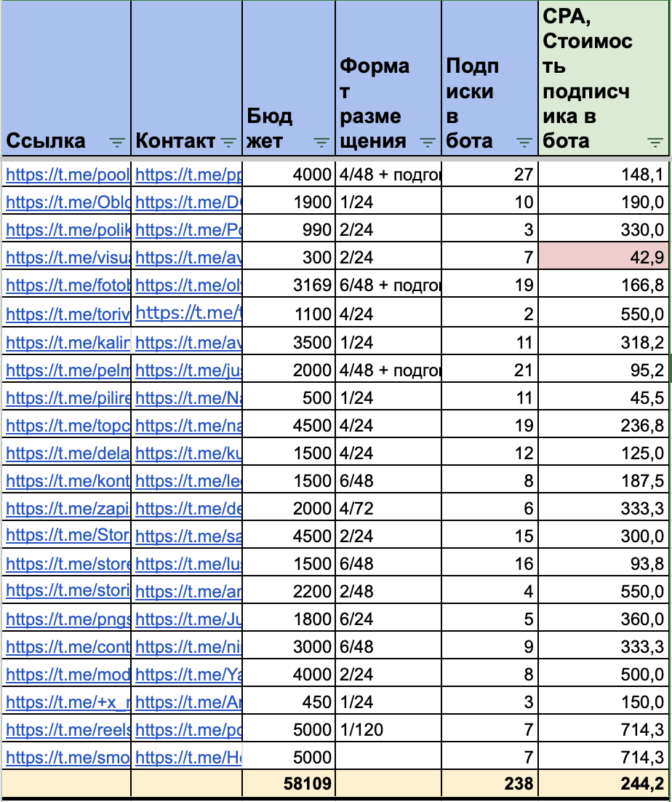Select the empty format cell in smo row
672x802 pixels.
pyautogui.click(x=388, y=756)
